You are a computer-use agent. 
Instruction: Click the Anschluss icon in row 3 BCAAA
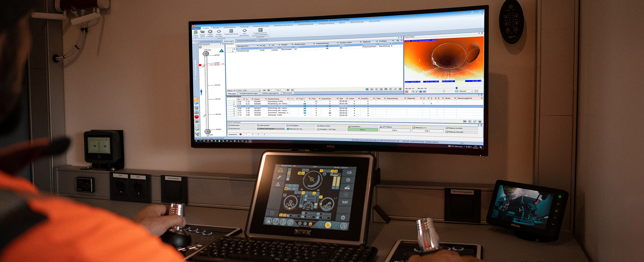330,106
